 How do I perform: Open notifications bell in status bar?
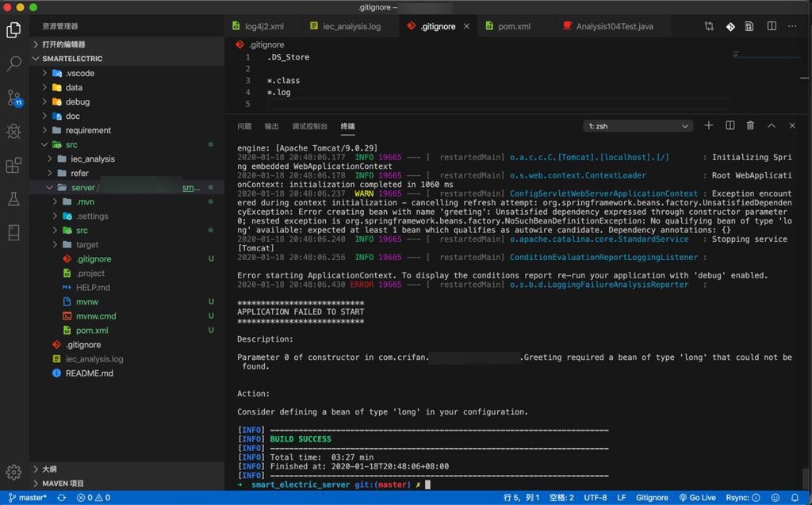[x=795, y=498]
